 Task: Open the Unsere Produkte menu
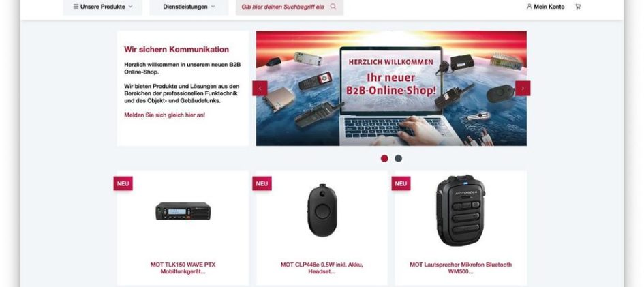tap(103, 7)
